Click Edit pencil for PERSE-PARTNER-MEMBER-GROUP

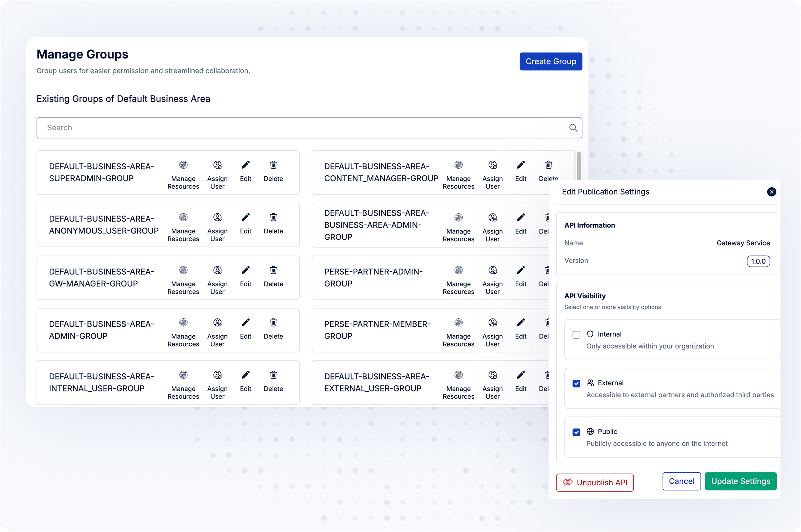(x=521, y=323)
